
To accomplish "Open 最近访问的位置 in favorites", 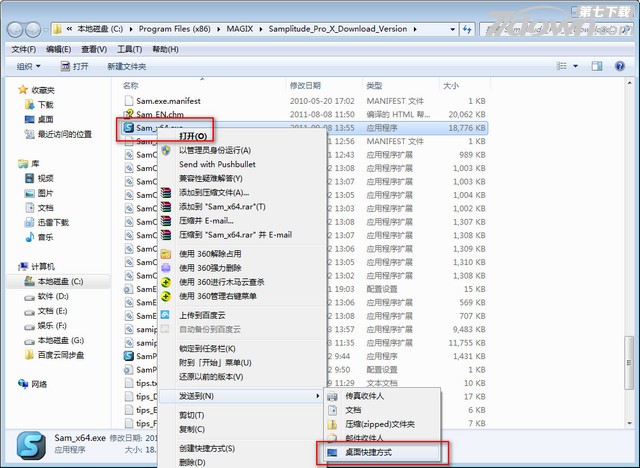I will [58, 134].
